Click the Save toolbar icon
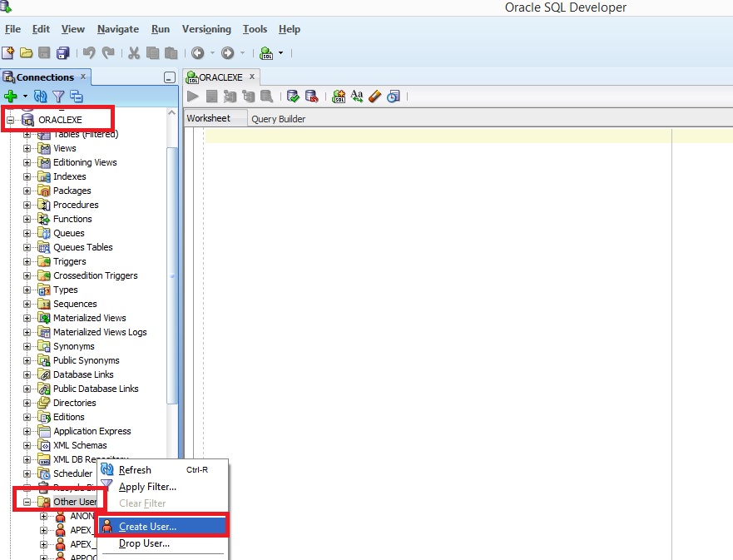The image size is (733, 560). [x=44, y=52]
